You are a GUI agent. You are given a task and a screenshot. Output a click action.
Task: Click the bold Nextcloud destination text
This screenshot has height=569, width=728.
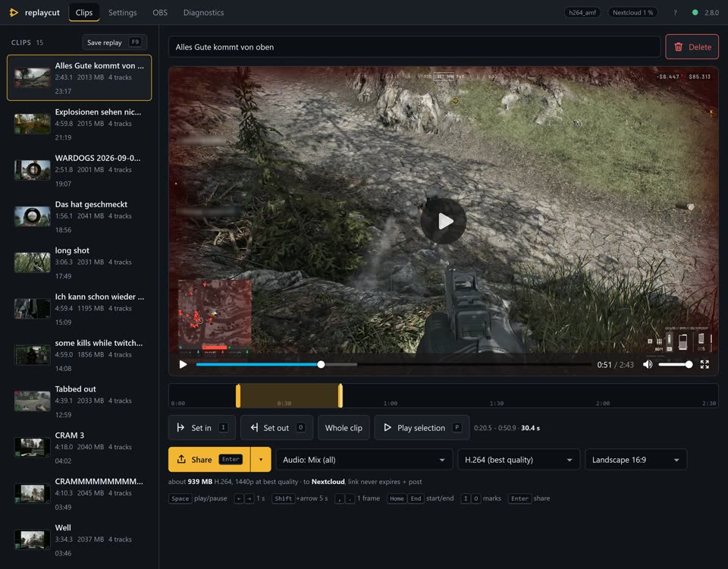coord(328,482)
